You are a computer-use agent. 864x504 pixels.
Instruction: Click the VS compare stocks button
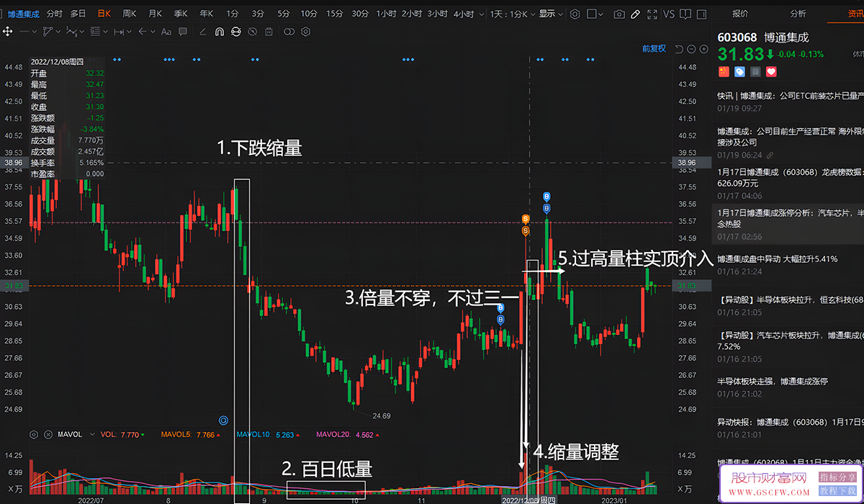click(669, 14)
